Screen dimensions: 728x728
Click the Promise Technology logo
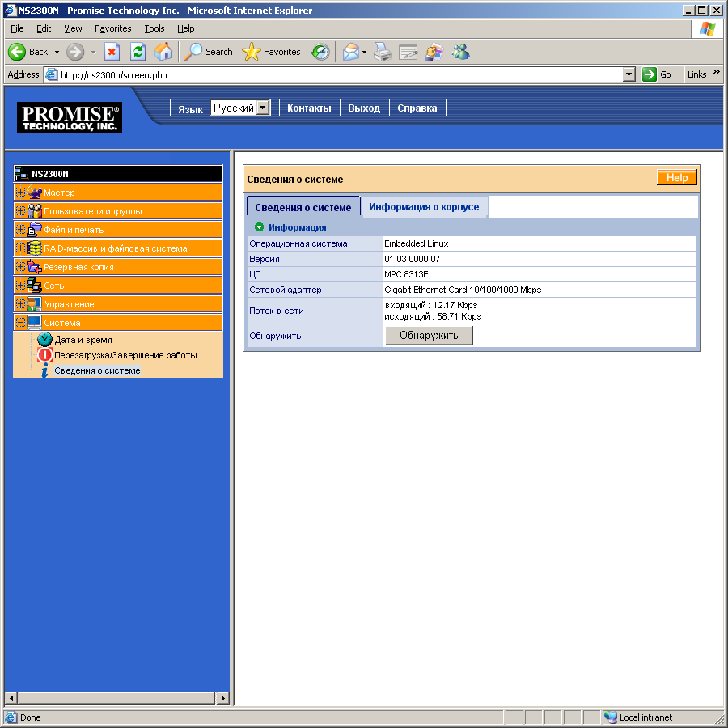click(x=70, y=117)
